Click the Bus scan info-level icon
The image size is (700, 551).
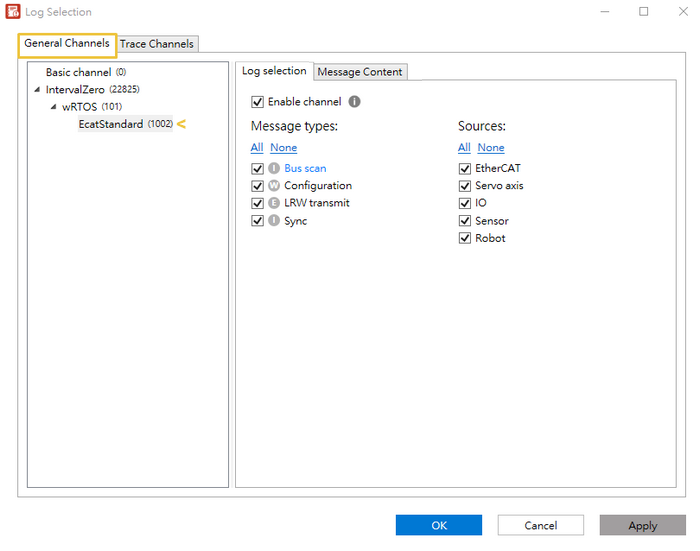[x=274, y=169]
